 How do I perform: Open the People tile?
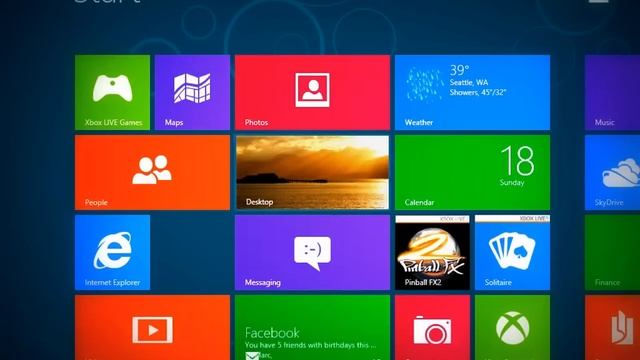pyautogui.click(x=152, y=173)
